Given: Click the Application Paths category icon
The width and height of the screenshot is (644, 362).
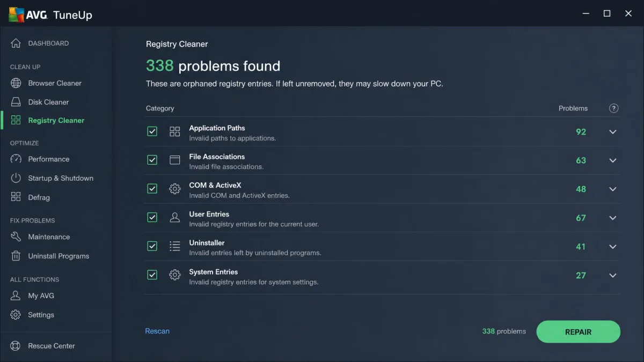Looking at the screenshot, I should click(x=175, y=132).
